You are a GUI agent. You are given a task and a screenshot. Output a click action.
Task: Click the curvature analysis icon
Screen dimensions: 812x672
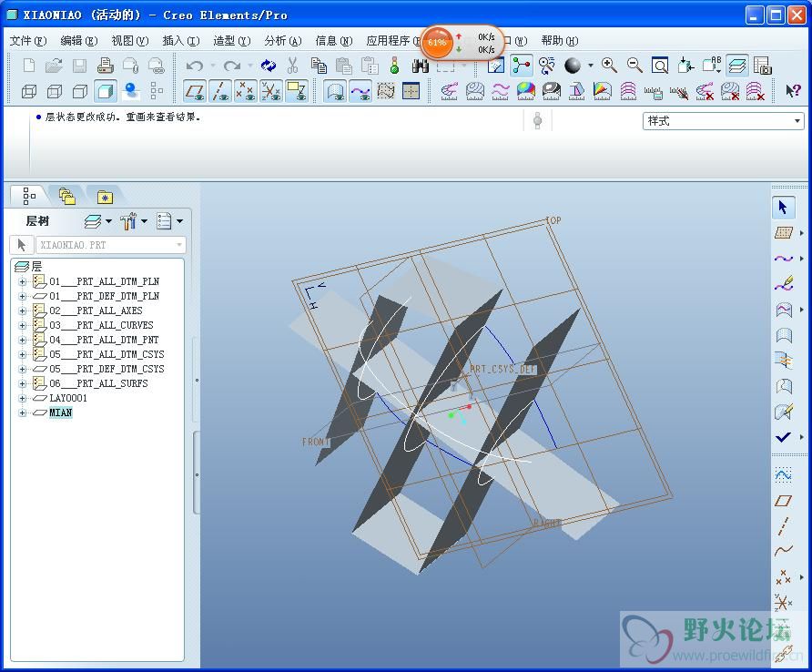coord(450,91)
